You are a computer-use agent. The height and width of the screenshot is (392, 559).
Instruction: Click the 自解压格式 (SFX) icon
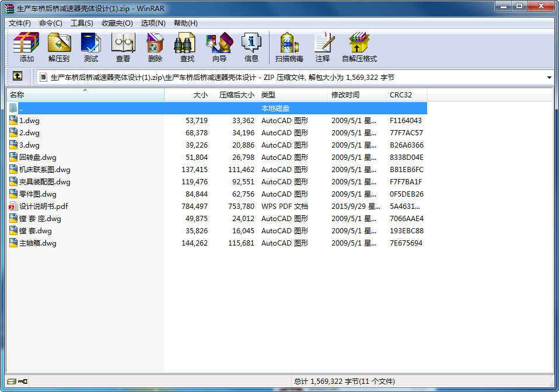pyautogui.click(x=359, y=47)
